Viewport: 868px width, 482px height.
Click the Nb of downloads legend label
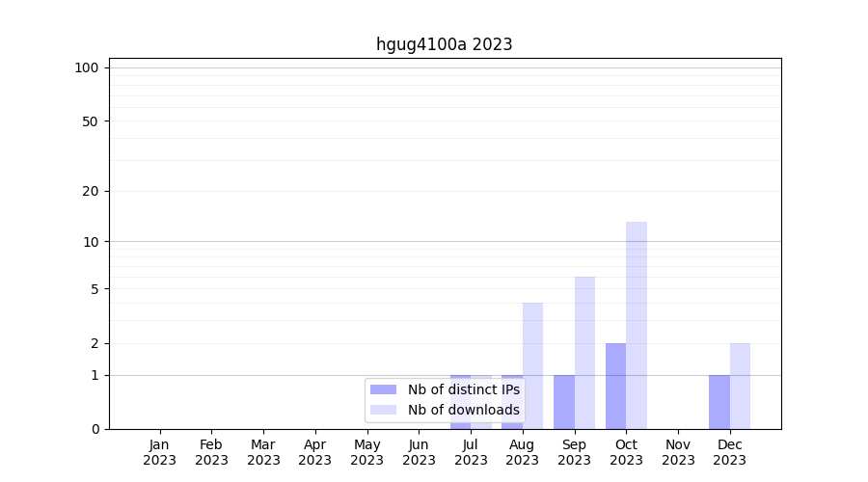tap(463, 410)
